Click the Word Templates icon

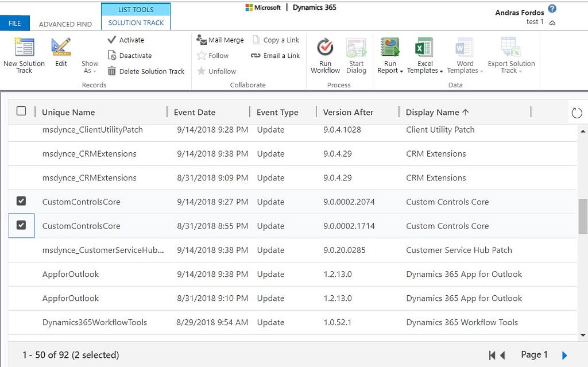point(464,47)
